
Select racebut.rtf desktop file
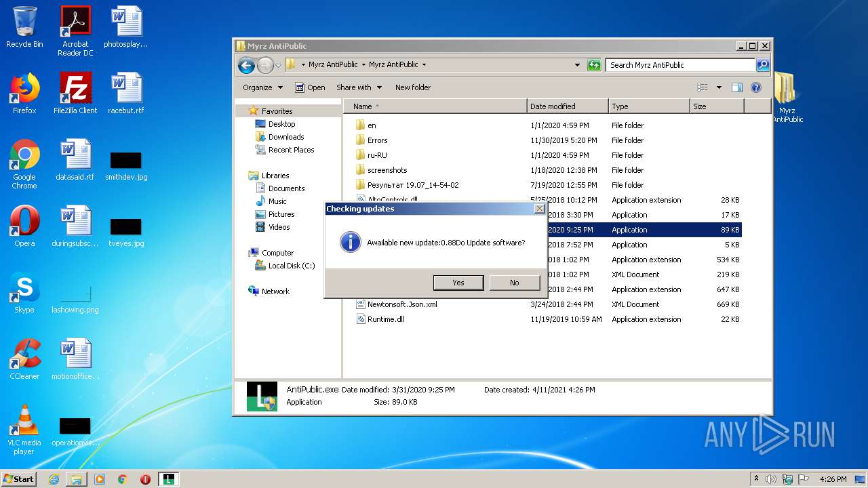point(126,94)
